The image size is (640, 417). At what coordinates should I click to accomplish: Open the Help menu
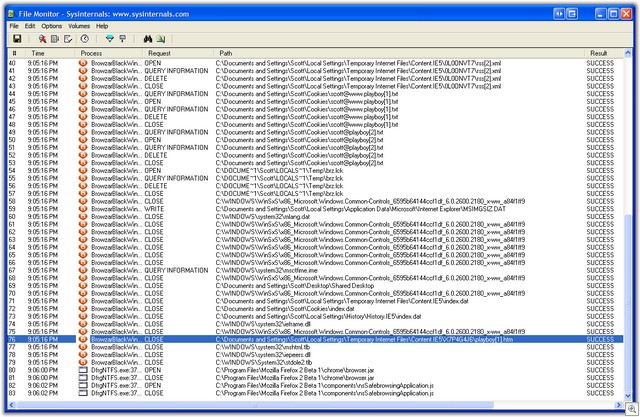[x=102, y=26]
